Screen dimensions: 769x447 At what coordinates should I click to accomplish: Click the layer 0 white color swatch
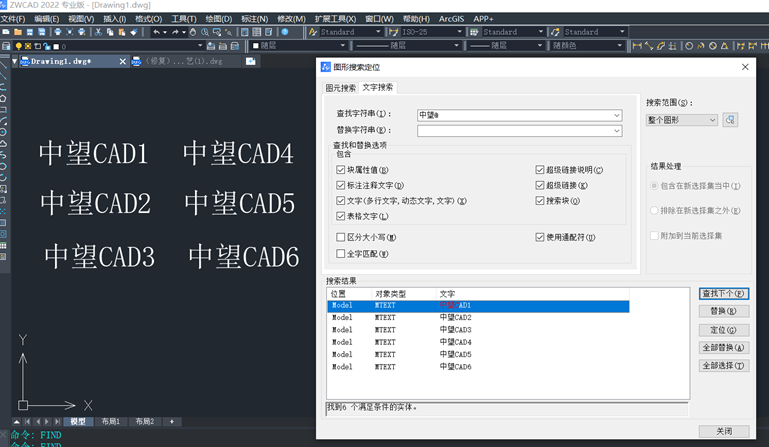(56, 47)
